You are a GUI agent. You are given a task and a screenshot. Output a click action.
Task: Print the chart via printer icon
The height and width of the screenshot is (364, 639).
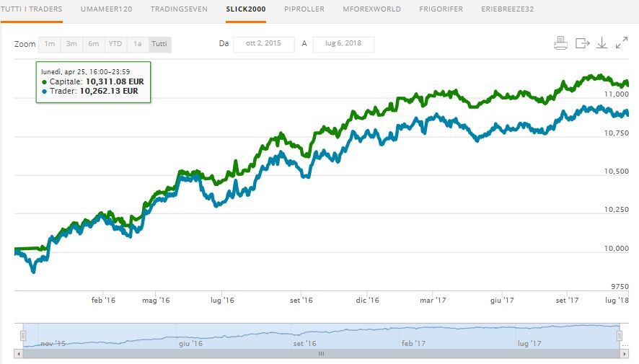pos(561,43)
